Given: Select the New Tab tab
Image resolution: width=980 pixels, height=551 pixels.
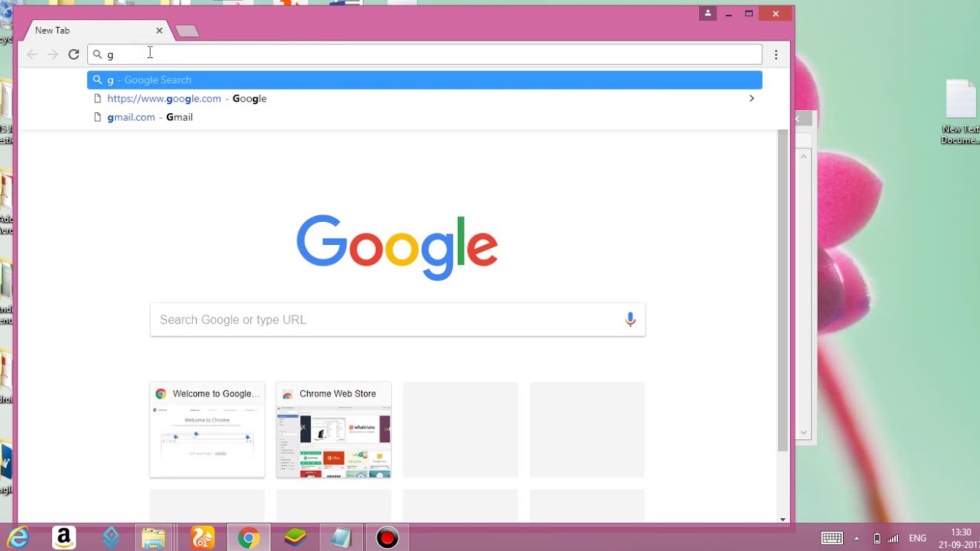Looking at the screenshot, I should click(96, 31).
